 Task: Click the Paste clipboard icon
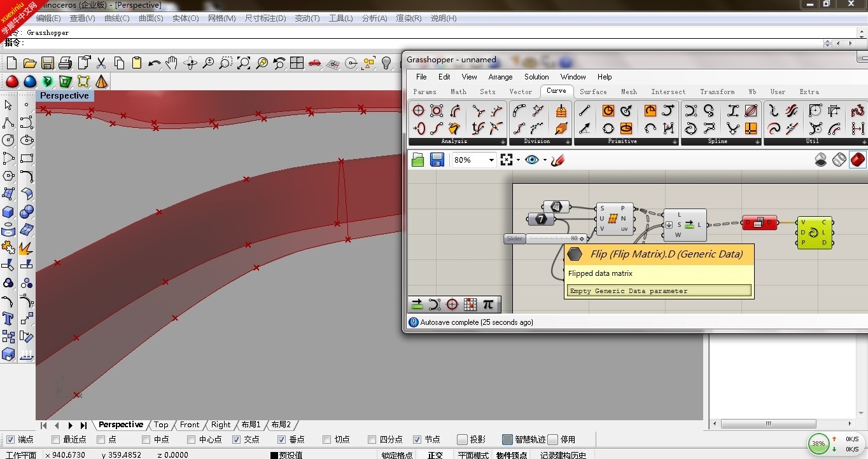pyautogui.click(x=137, y=63)
